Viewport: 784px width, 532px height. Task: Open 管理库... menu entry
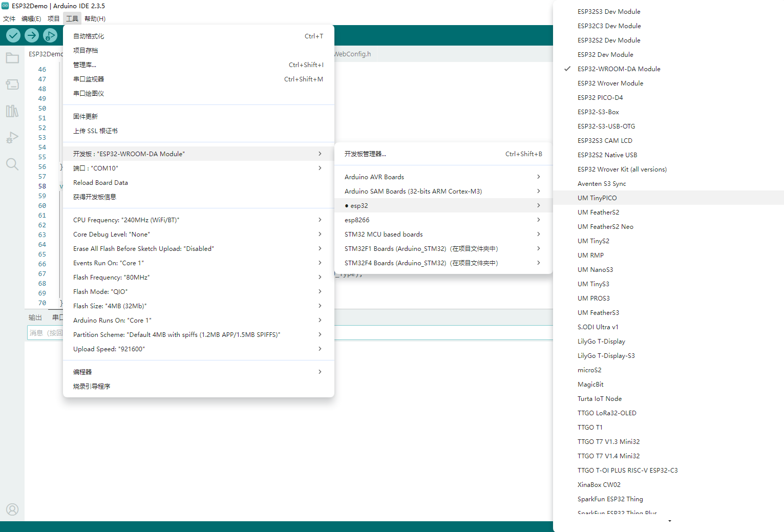pos(199,65)
